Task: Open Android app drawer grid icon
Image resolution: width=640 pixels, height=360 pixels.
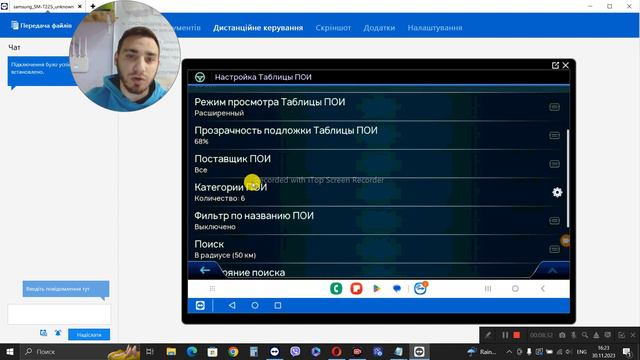Action: pos(212,289)
